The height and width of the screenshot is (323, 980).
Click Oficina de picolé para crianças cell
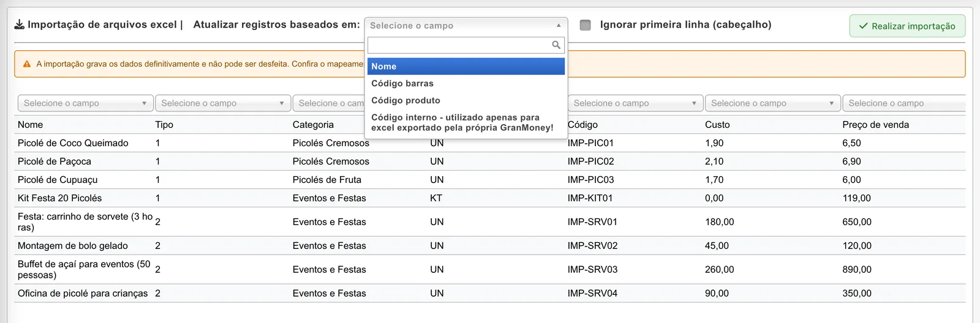tap(83, 293)
